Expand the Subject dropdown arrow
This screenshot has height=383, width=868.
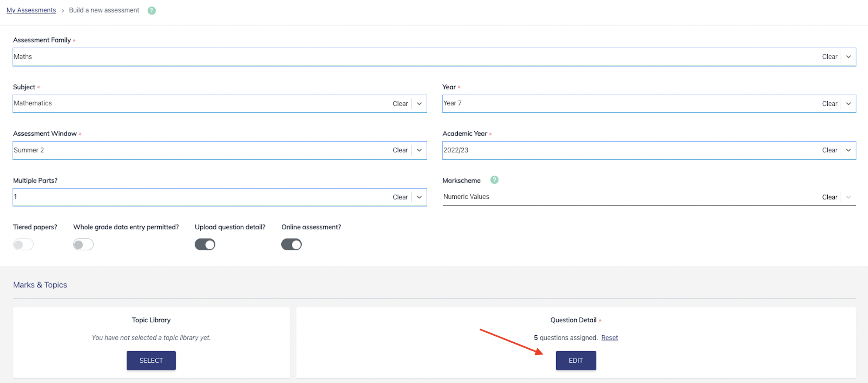[419, 103]
